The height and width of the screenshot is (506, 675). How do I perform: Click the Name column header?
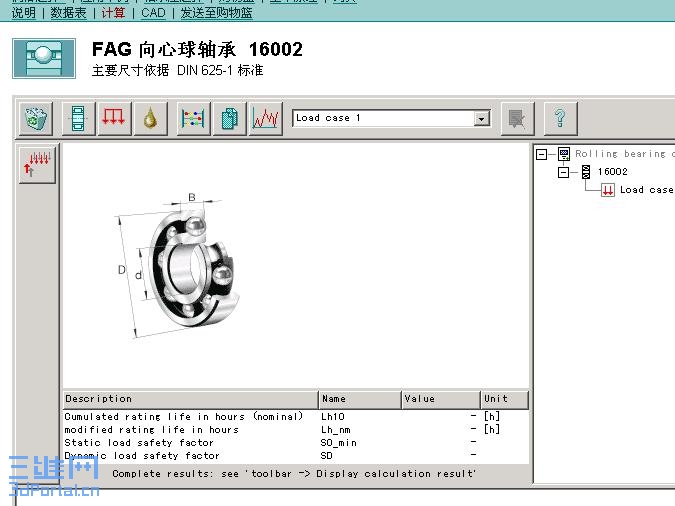[x=360, y=399]
